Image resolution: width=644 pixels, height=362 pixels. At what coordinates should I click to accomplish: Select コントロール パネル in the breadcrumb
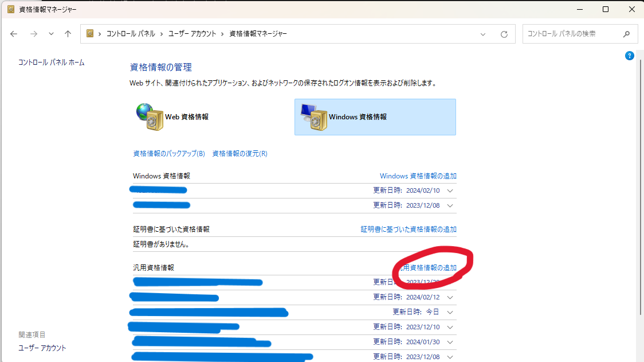point(131,34)
